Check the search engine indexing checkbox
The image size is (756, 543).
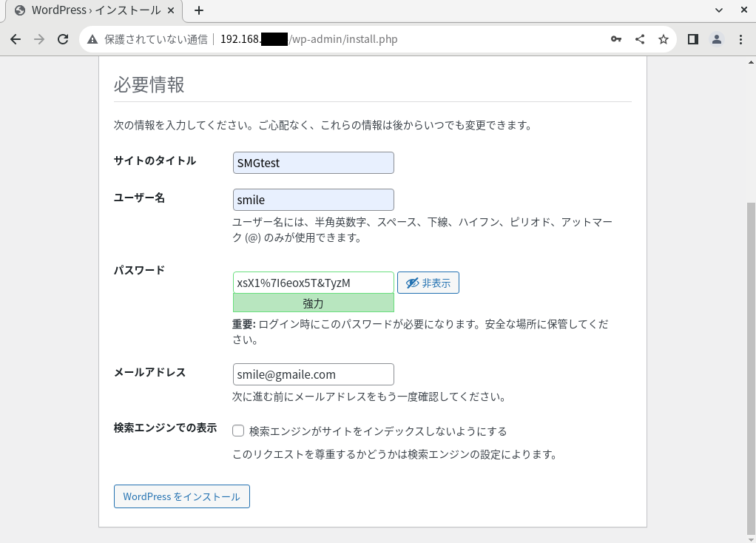click(x=238, y=431)
